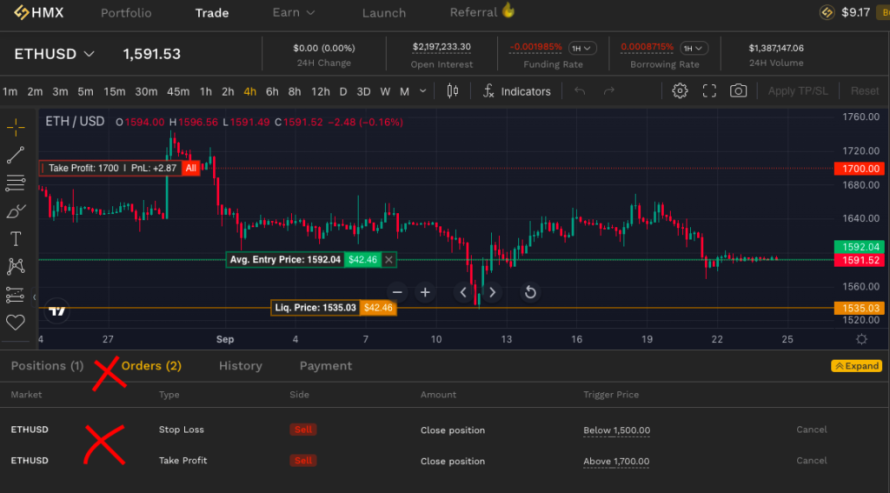The height and width of the screenshot is (493, 890).
Task: Open the ETHUSD market dropdown
Action: [54, 54]
